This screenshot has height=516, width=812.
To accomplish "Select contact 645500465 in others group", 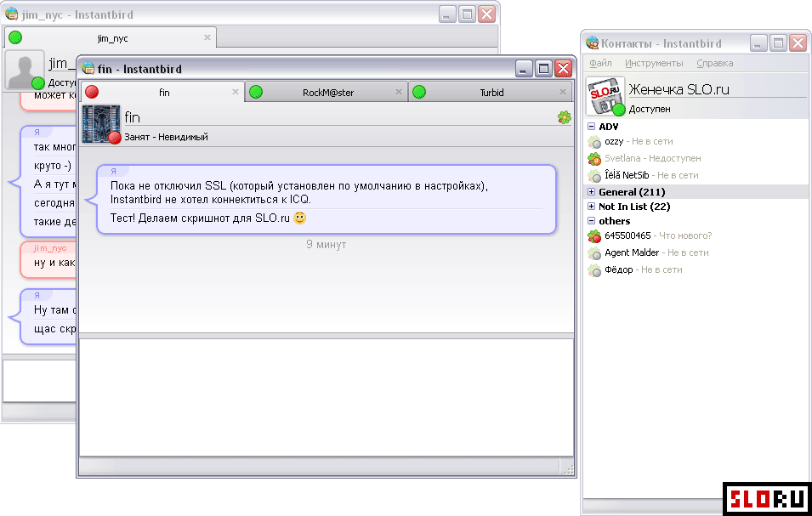I will tap(696, 236).
